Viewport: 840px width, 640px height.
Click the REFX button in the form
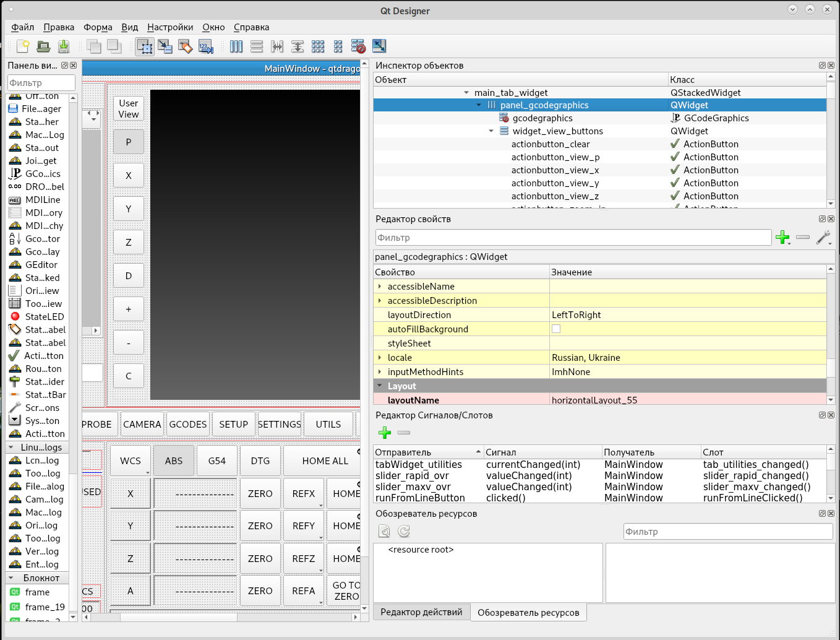pos(304,493)
